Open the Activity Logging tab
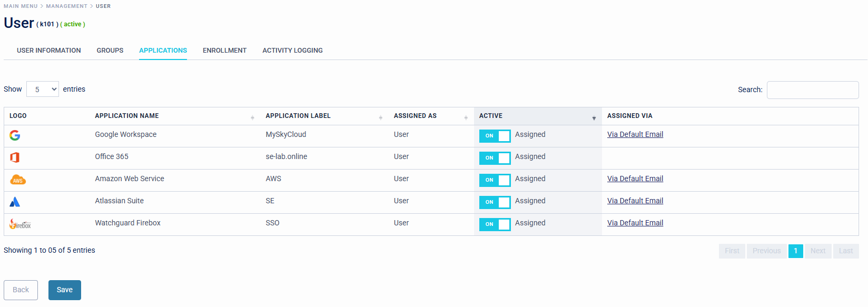 point(292,51)
